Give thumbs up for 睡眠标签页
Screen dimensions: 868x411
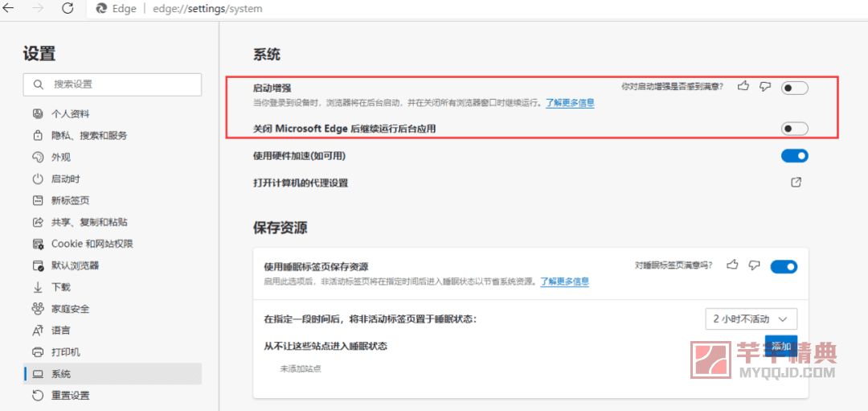pos(734,265)
